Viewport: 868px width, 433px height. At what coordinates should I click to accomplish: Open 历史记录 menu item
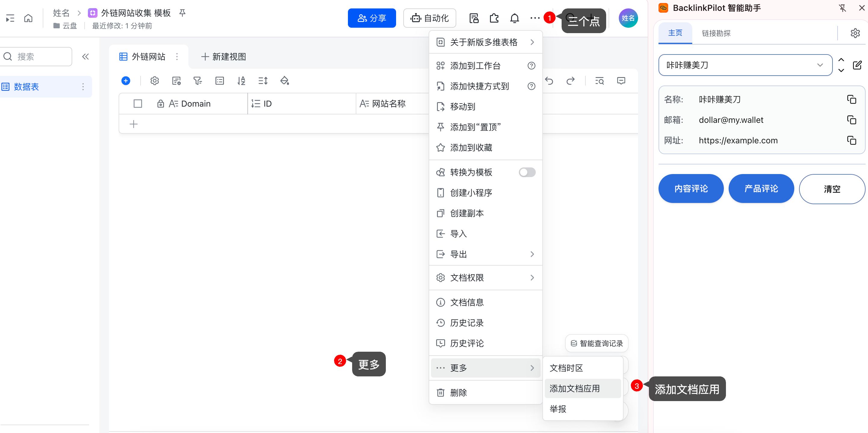pos(485,323)
